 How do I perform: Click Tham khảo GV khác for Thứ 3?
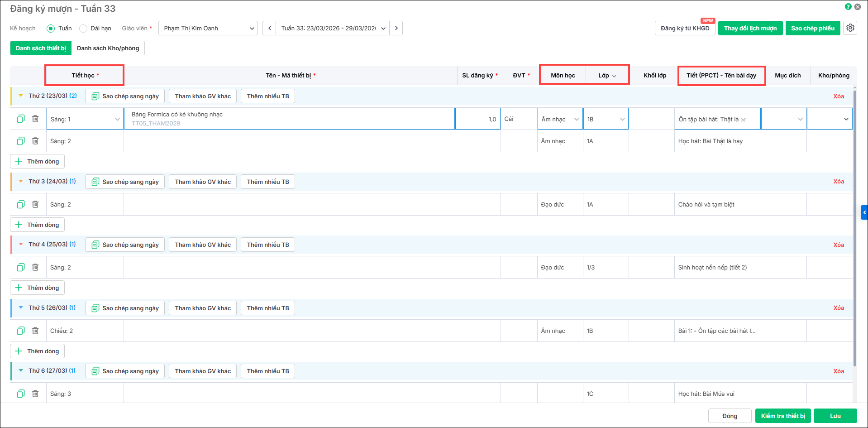coord(203,182)
